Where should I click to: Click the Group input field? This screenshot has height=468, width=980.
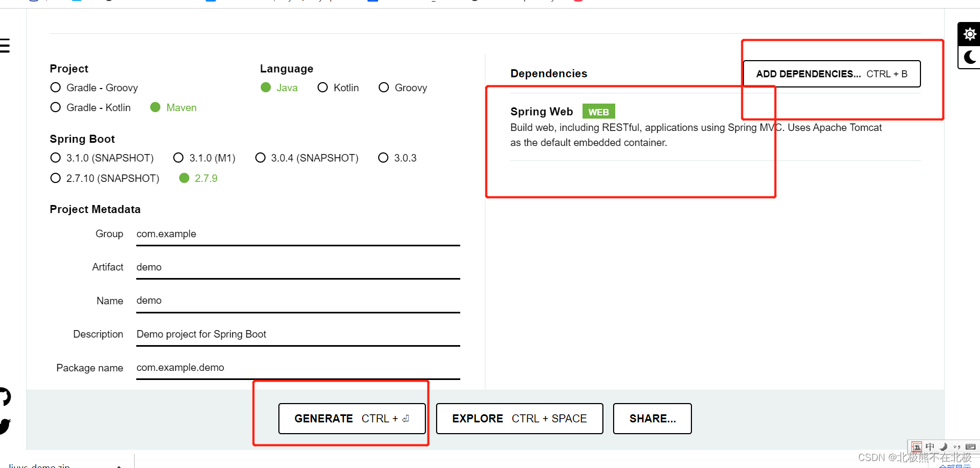point(298,235)
